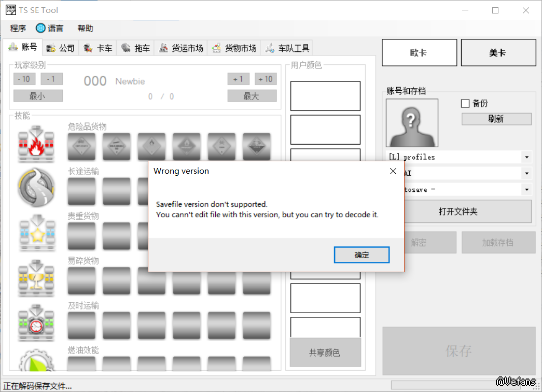Screen dimensions: 542x392
Task: Click the status bar progress bar
Action: [x=455, y=385]
